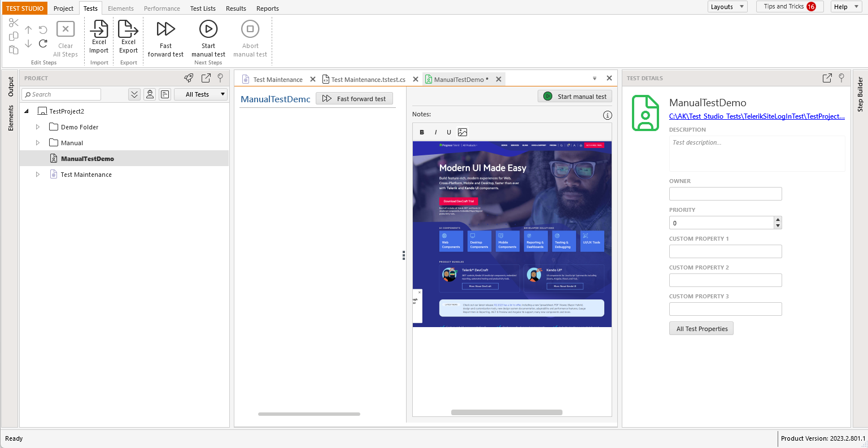Open the Reports ribbon tab
This screenshot has height=448, width=868.
tap(268, 8)
